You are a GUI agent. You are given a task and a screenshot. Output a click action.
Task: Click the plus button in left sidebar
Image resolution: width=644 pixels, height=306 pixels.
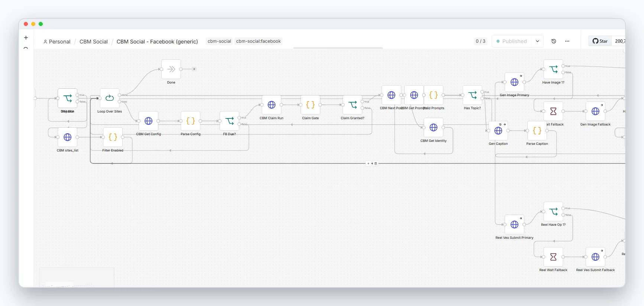(26, 38)
